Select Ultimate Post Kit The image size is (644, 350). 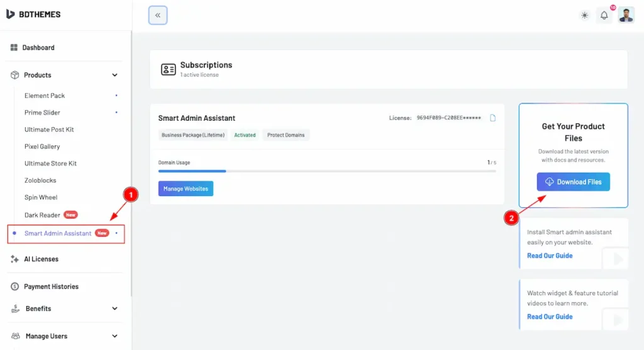point(49,129)
